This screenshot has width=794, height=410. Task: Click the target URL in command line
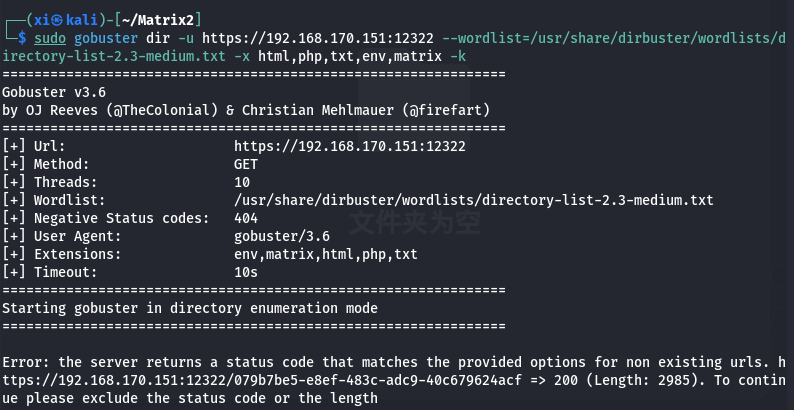pos(318,38)
